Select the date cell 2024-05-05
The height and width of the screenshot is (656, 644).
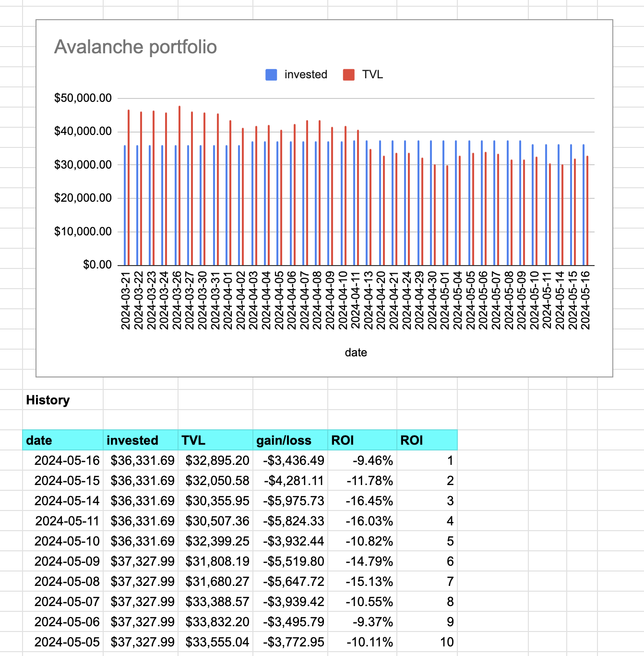point(63,642)
